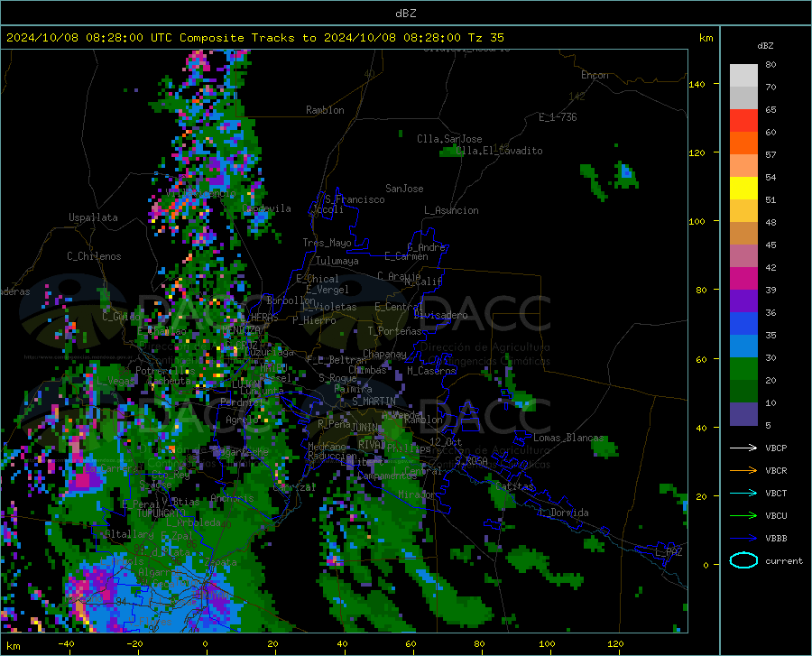The height and width of the screenshot is (656, 812).
Task: Click the 'TUPUNGATO' map label
Action: point(161,513)
